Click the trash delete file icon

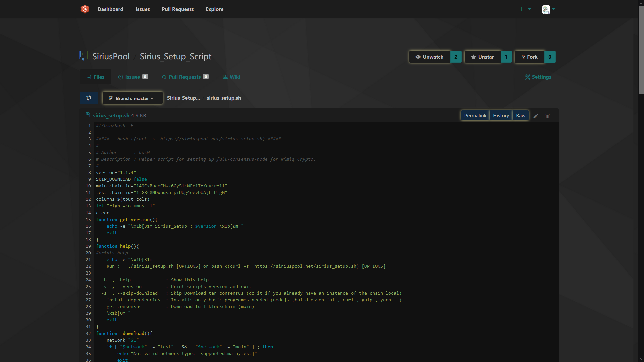(x=547, y=116)
